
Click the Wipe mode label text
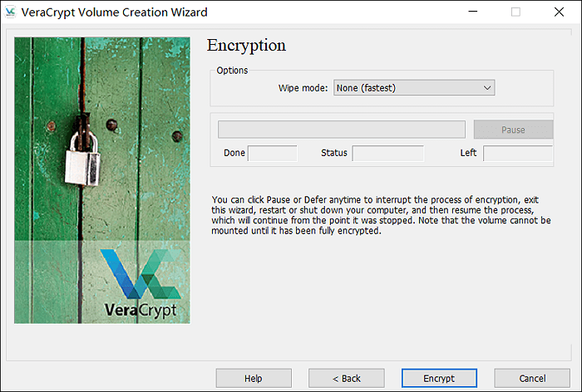point(303,88)
